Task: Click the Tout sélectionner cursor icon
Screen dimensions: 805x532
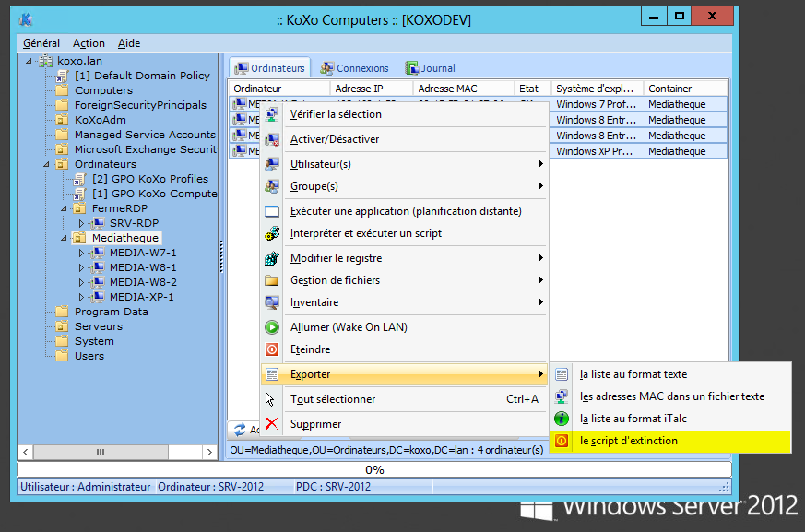Action: click(270, 399)
